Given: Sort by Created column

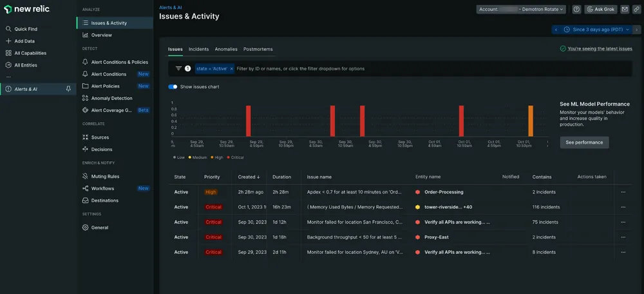Looking at the screenshot, I should click(x=249, y=177).
